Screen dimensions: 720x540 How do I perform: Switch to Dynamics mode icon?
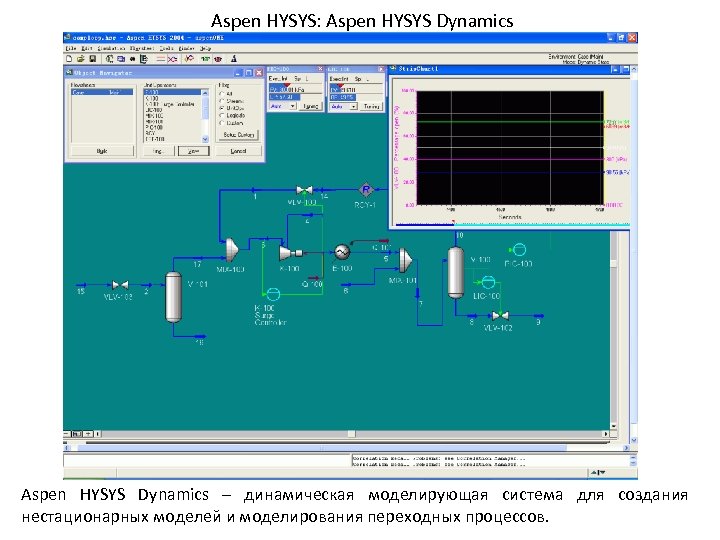click(172, 59)
